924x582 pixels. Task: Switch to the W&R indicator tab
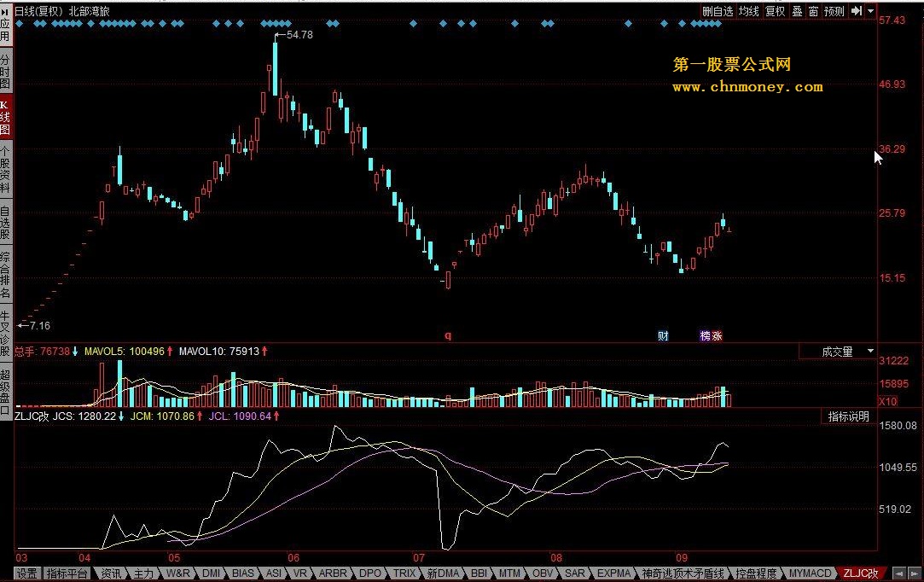[178, 573]
